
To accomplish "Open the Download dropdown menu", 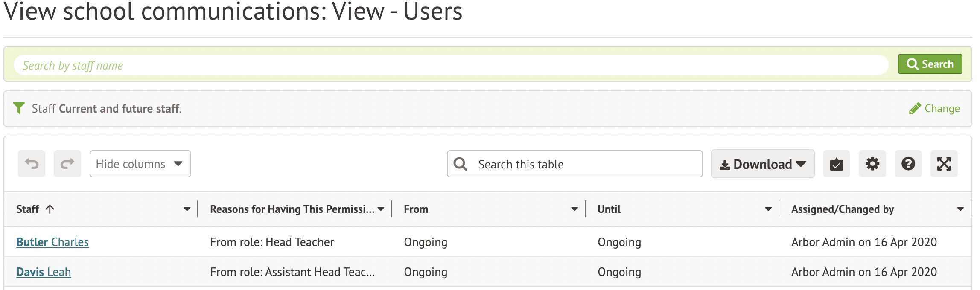I will click(762, 164).
